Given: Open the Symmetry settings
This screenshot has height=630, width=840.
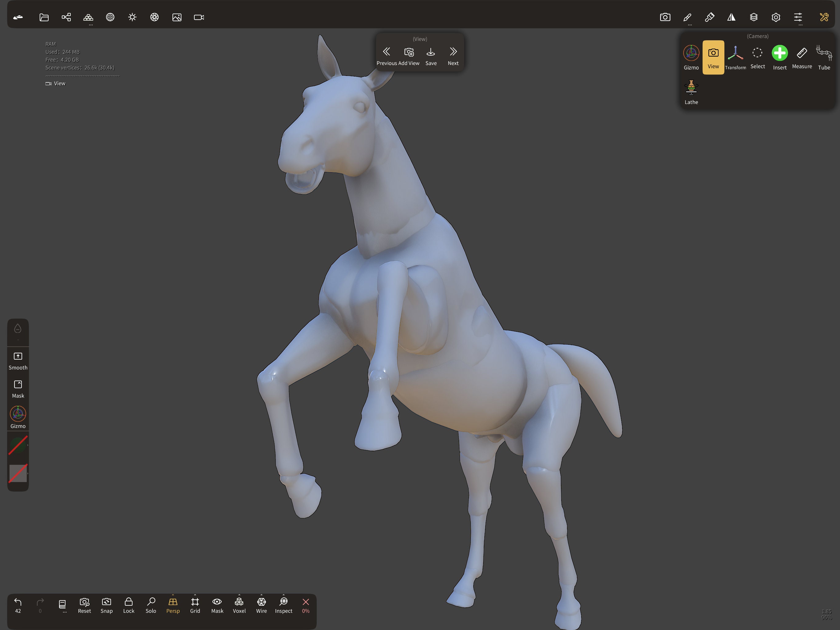Looking at the screenshot, I should pyautogui.click(x=731, y=17).
